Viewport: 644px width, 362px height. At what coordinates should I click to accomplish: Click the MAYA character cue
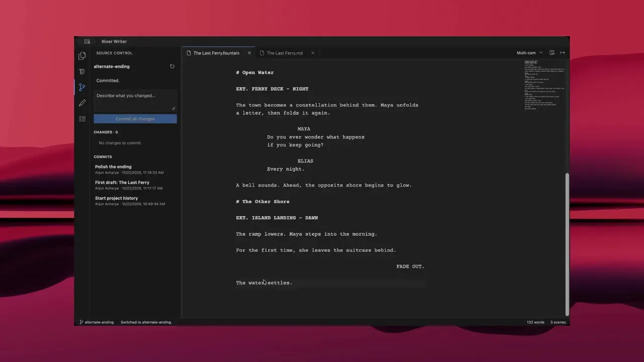(304, 129)
